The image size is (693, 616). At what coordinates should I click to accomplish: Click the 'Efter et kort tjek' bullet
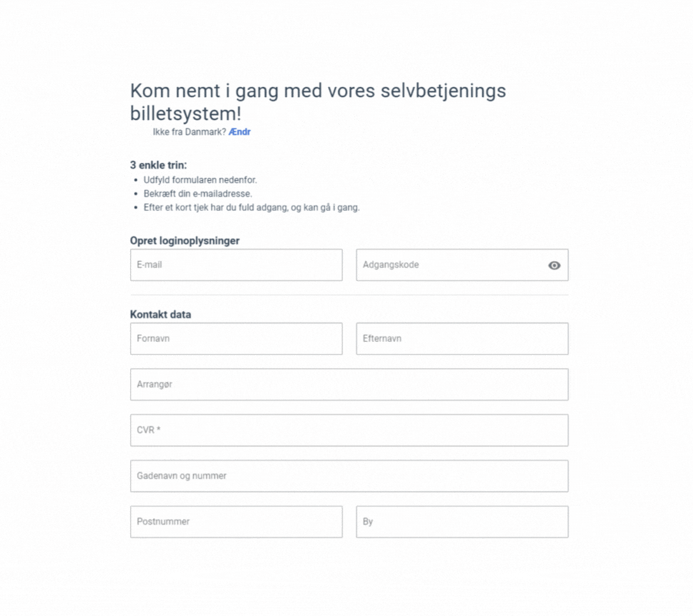coord(251,207)
